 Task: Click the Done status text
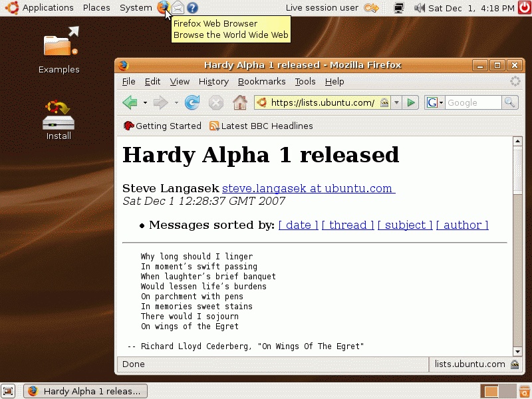pyautogui.click(x=134, y=364)
